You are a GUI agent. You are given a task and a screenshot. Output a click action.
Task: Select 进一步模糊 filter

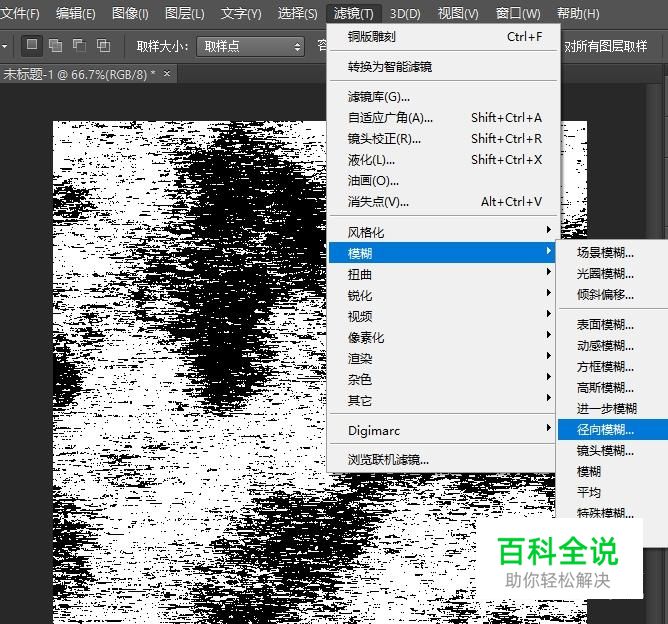[613, 408]
